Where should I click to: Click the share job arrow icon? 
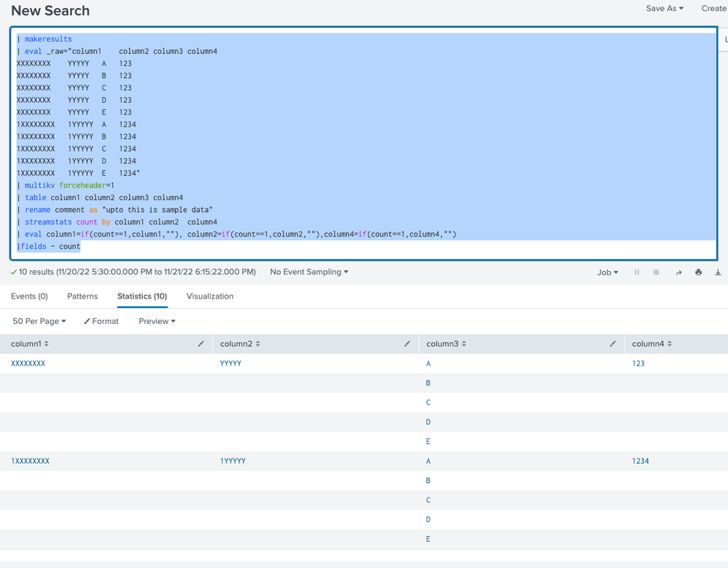(678, 272)
